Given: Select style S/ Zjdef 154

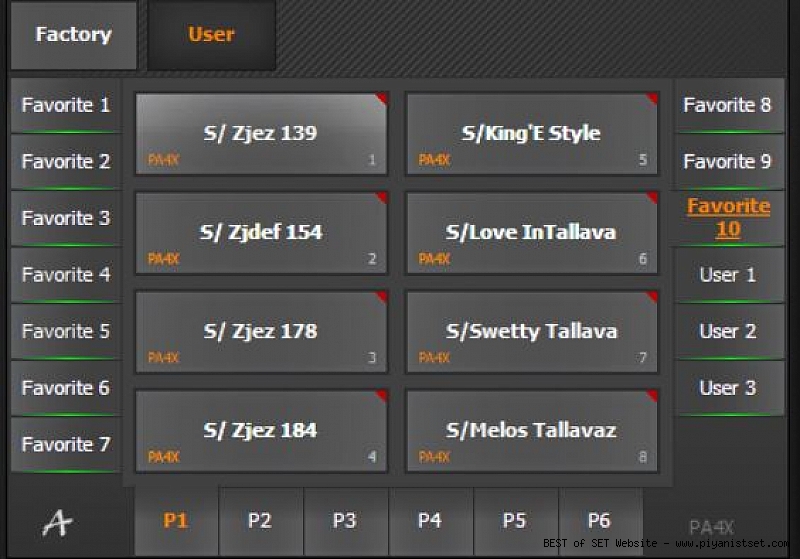Looking at the screenshot, I should pyautogui.click(x=260, y=233).
